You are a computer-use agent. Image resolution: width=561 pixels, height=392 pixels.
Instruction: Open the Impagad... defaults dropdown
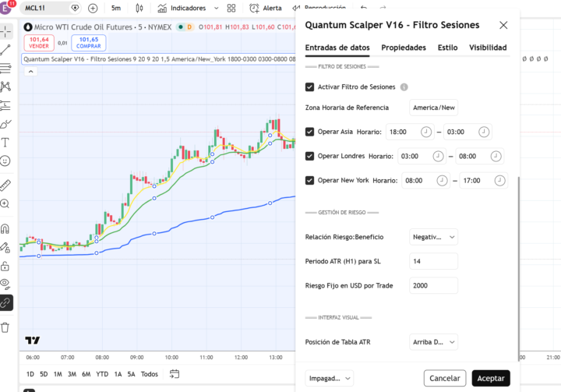click(329, 379)
